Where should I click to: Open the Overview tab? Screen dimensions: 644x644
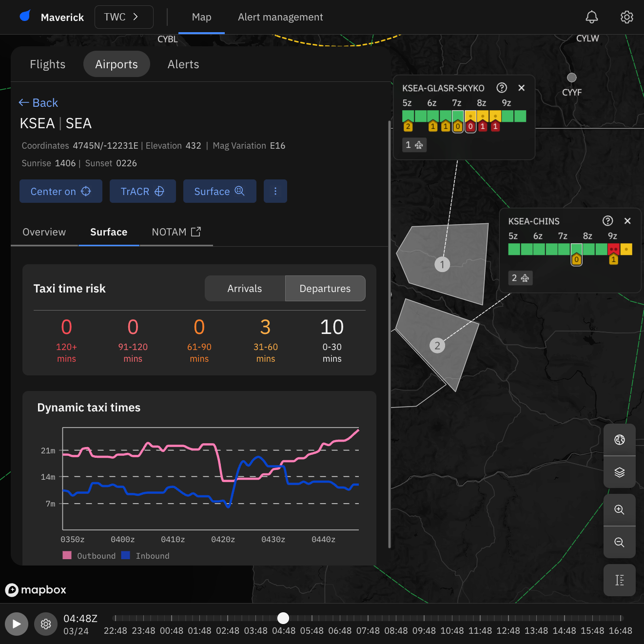pos(44,232)
